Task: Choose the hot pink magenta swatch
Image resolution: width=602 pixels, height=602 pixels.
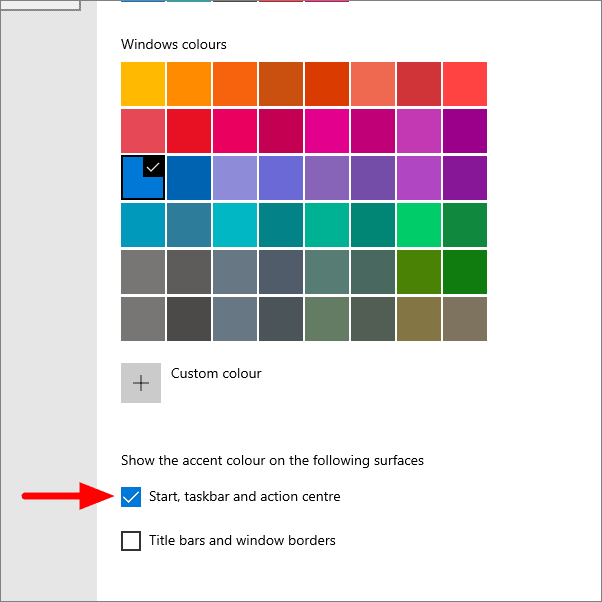Action: pos(327,131)
